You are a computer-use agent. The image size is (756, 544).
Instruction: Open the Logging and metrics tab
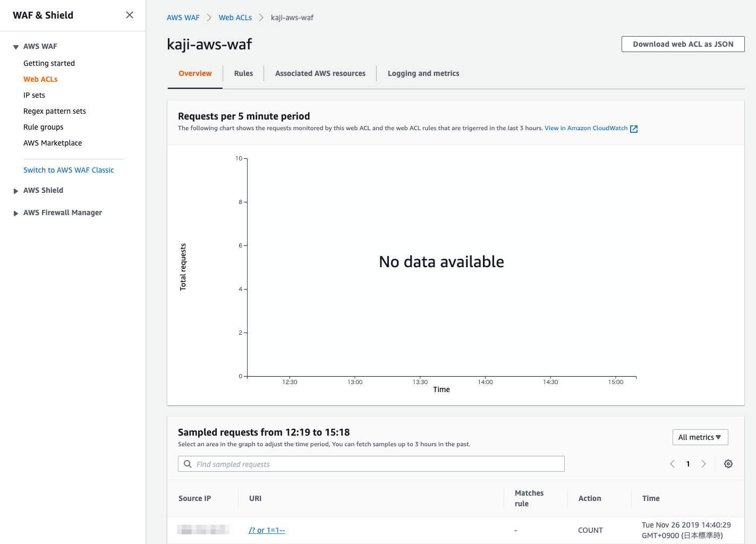pyautogui.click(x=423, y=73)
